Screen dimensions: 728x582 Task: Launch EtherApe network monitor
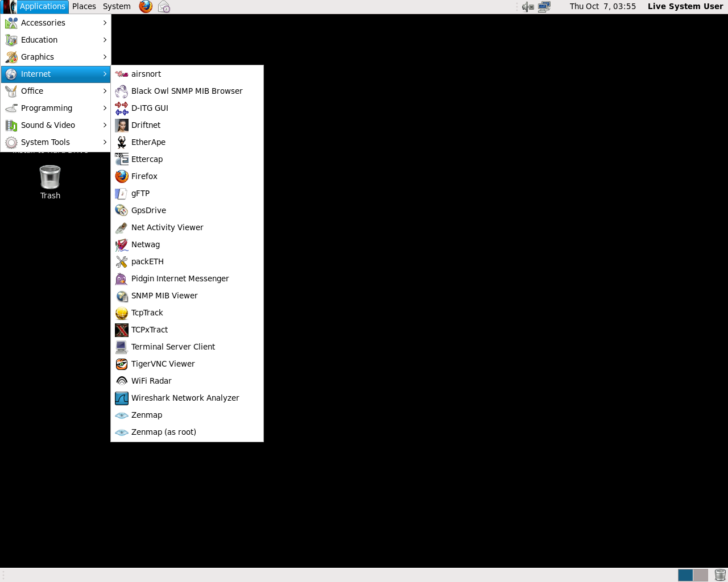coord(187,142)
